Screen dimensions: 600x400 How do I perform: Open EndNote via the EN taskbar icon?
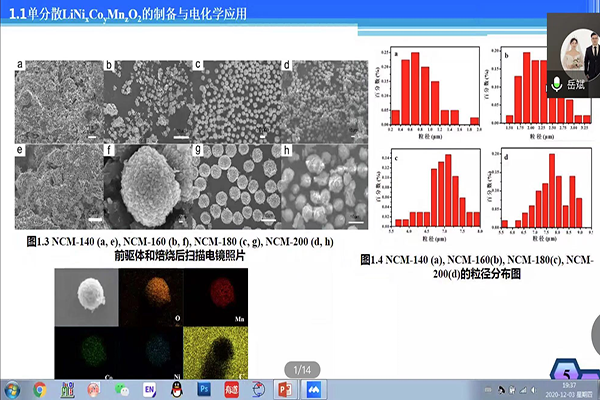click(x=149, y=389)
